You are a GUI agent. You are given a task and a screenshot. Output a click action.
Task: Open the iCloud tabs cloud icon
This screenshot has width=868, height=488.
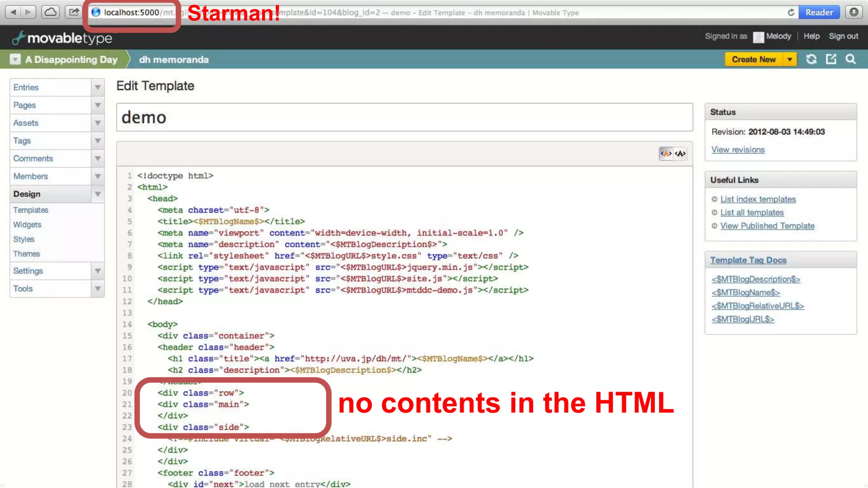pos(50,12)
